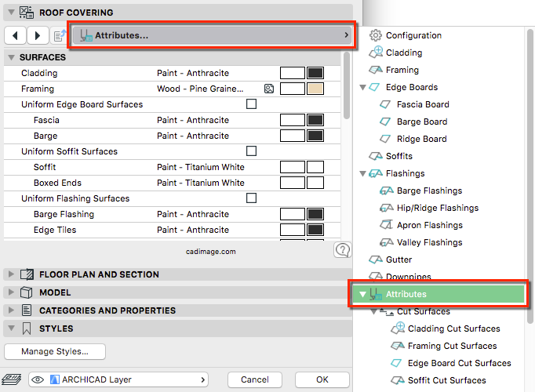Click the Cladding anthracite color swatch
This screenshot has width=535, height=392.
tap(315, 74)
